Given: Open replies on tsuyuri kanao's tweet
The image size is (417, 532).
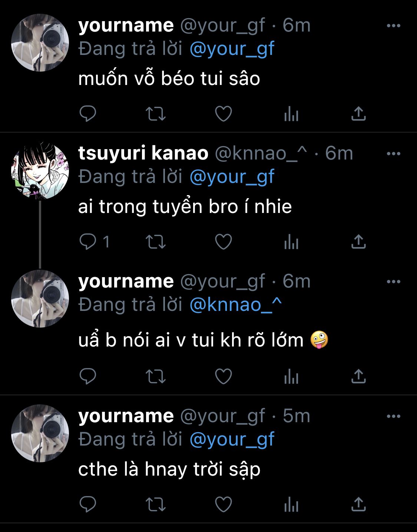Looking at the screenshot, I should 88,242.
